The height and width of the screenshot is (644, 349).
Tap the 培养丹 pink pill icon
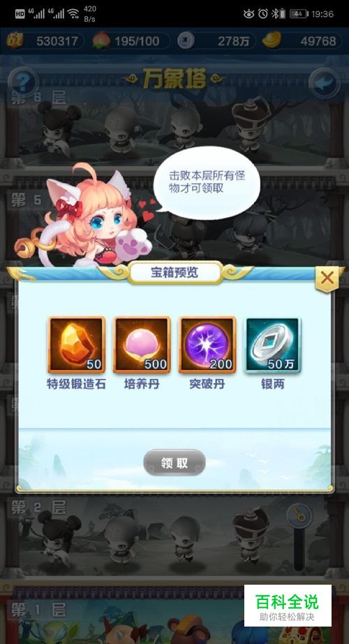pyautogui.click(x=142, y=345)
